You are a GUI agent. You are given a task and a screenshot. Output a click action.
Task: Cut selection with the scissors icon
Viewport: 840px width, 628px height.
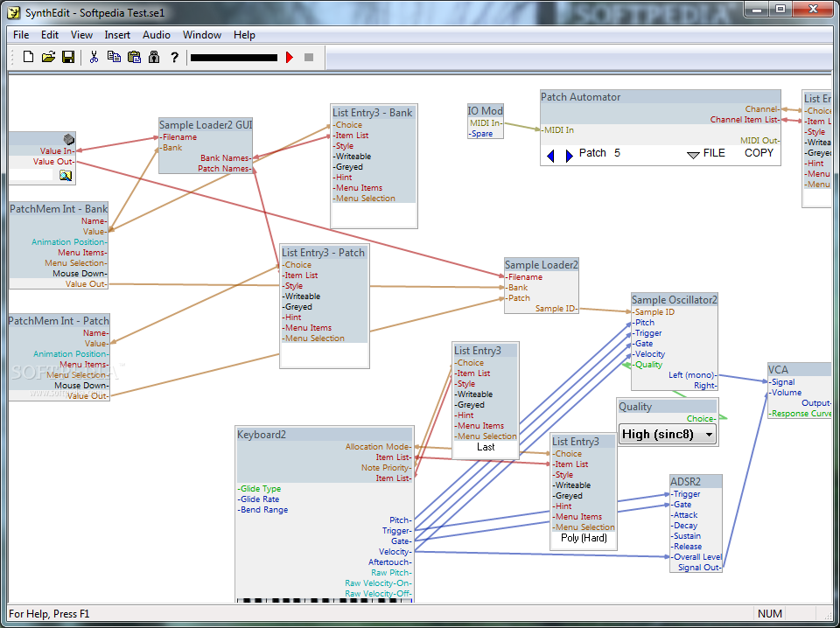click(x=94, y=57)
